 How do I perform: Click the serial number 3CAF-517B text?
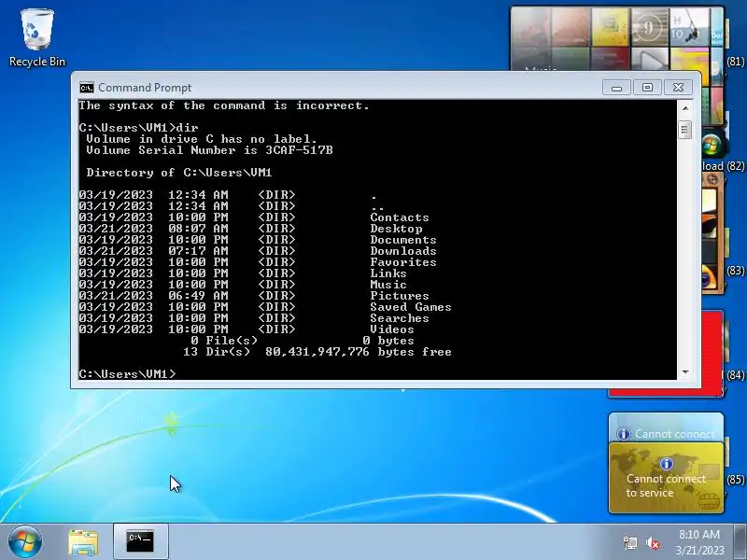(299, 150)
